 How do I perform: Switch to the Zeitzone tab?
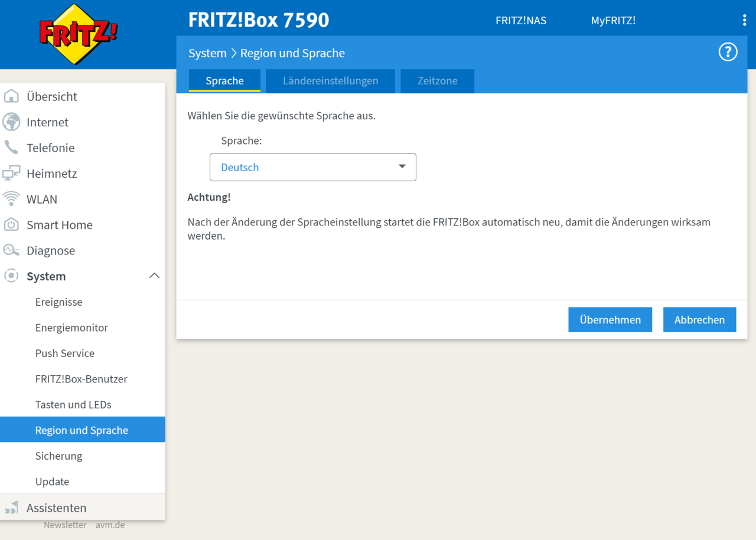[x=437, y=81]
